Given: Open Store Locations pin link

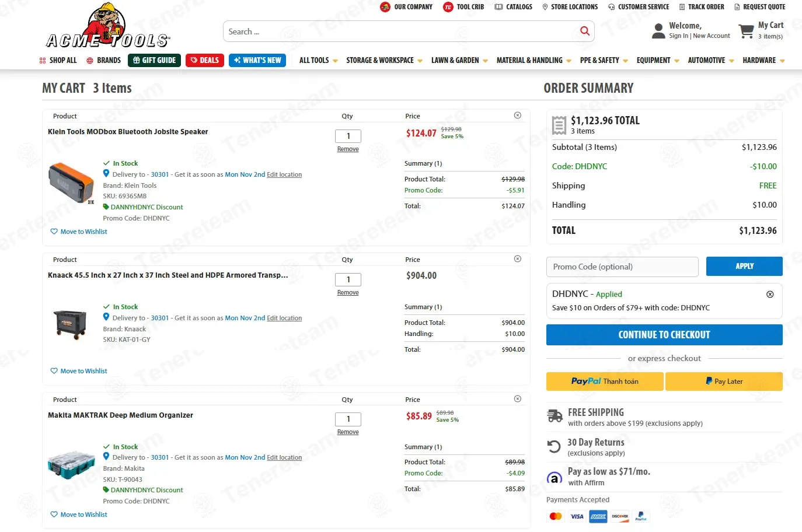Looking at the screenshot, I should 570,7.
